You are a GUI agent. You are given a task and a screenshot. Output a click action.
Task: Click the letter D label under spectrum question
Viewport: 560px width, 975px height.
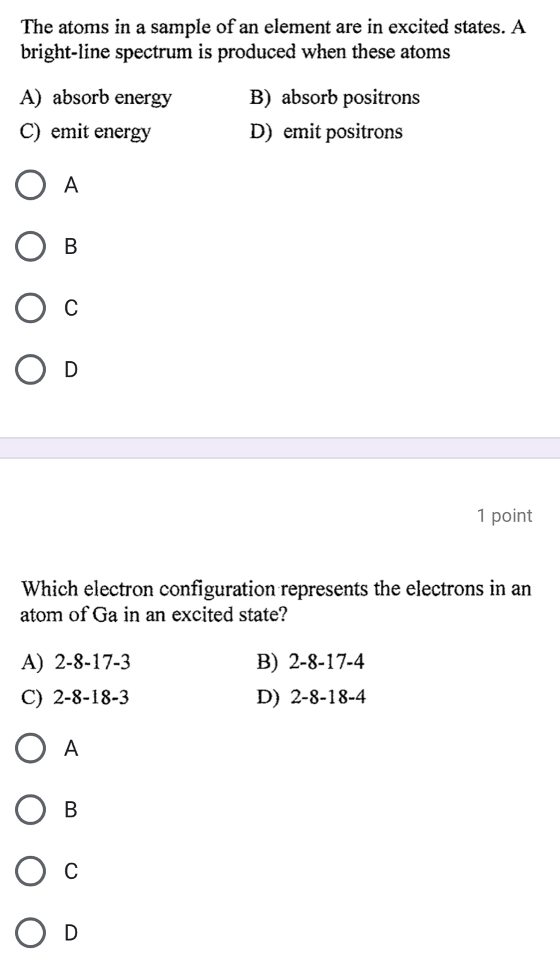(x=71, y=369)
